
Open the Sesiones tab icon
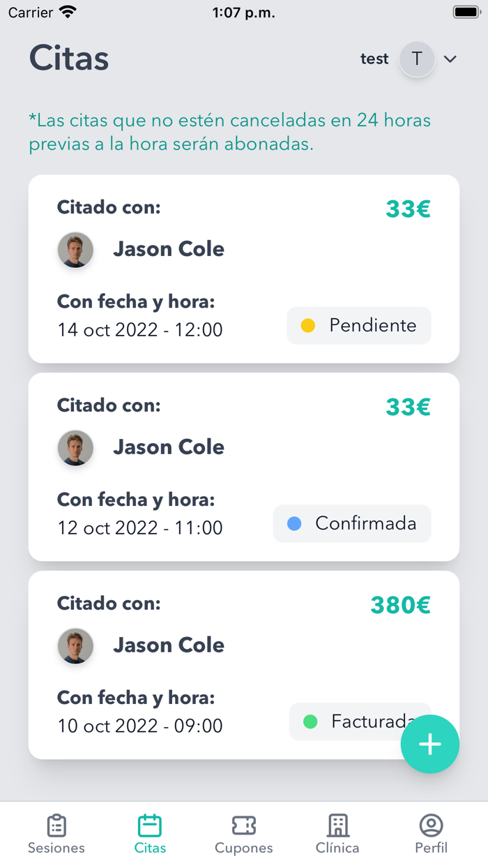(x=56, y=825)
